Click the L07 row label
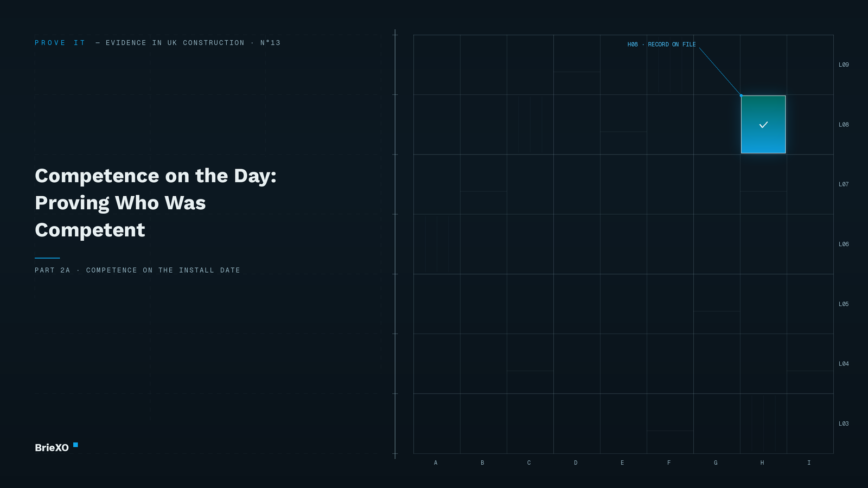The height and width of the screenshot is (488, 868). click(x=844, y=184)
